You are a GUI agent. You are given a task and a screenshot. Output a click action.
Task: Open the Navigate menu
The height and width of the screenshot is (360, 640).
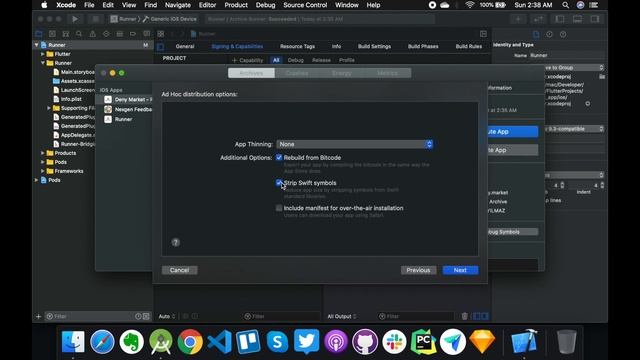click(x=178, y=5)
